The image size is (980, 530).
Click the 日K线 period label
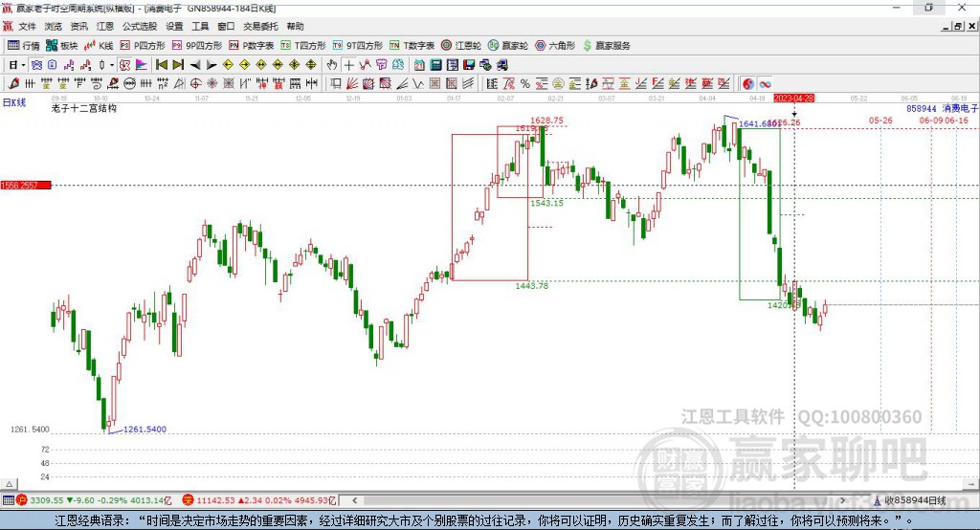coord(13,102)
